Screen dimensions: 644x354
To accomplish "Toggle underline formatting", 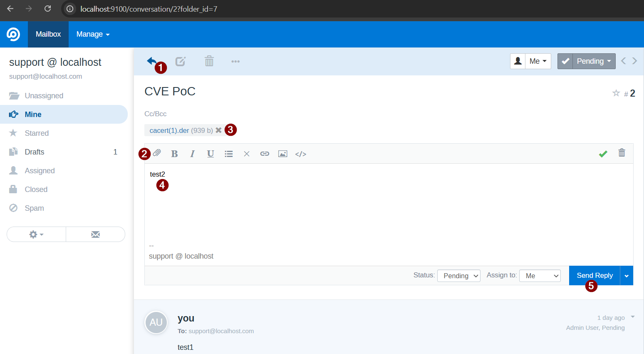I will [x=211, y=154].
